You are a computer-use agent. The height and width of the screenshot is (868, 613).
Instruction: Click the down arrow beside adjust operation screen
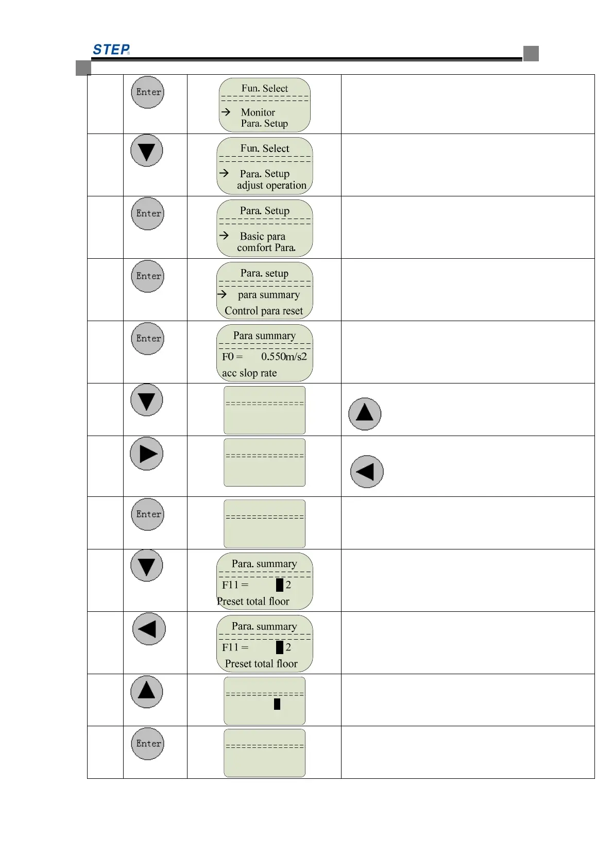[147, 151]
